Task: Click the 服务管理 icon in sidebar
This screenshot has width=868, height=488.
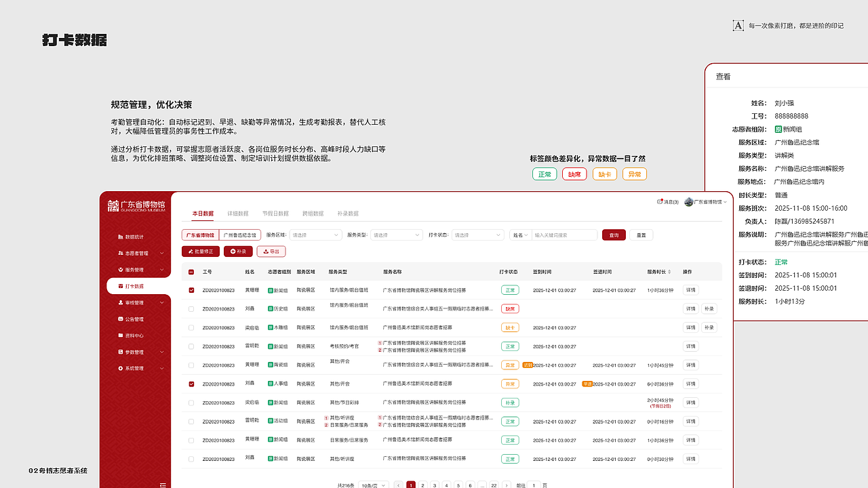Action: tap(121, 270)
